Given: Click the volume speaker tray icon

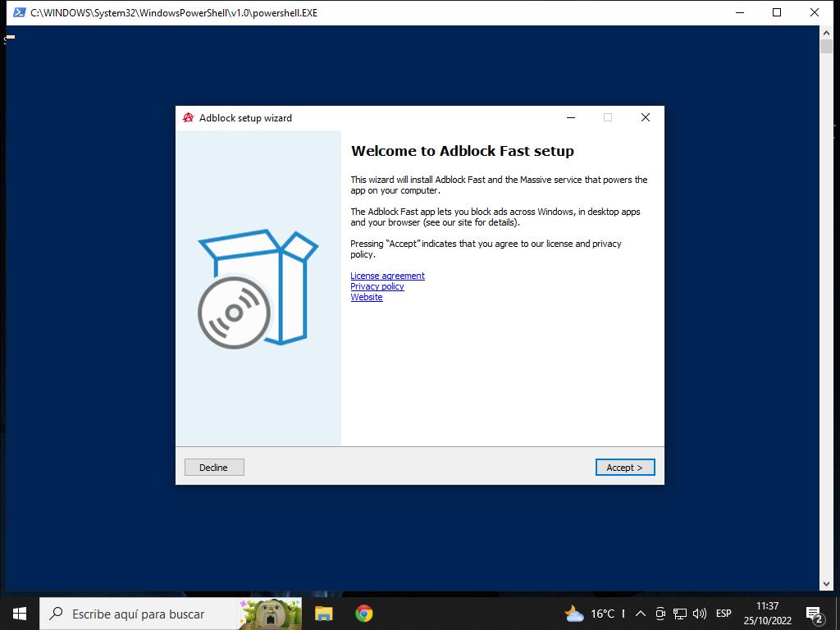Looking at the screenshot, I should (700, 614).
